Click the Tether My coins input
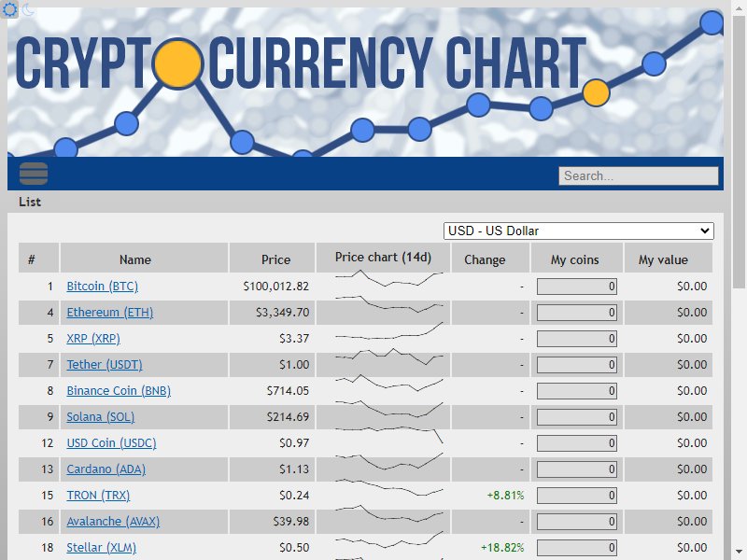747x560 pixels. pyautogui.click(x=577, y=365)
